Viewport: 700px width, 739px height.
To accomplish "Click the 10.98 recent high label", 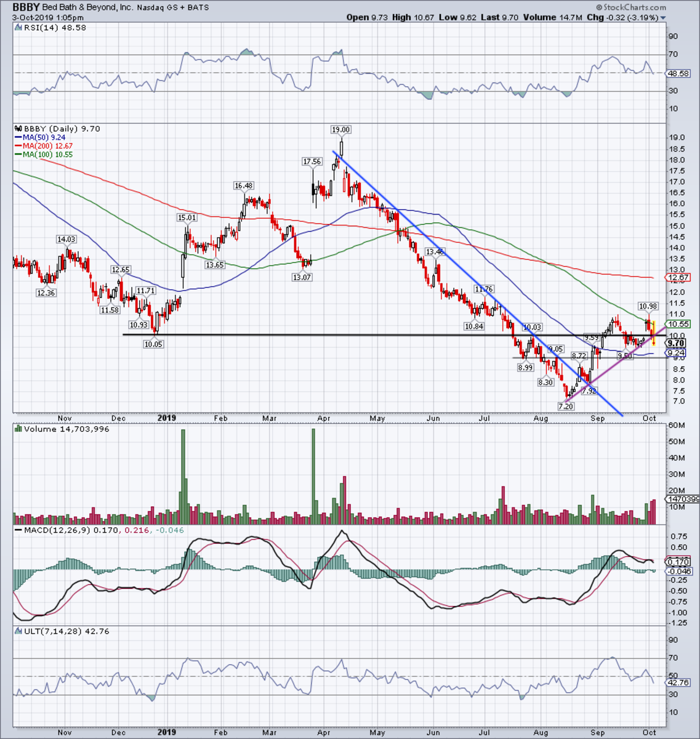I will point(648,306).
